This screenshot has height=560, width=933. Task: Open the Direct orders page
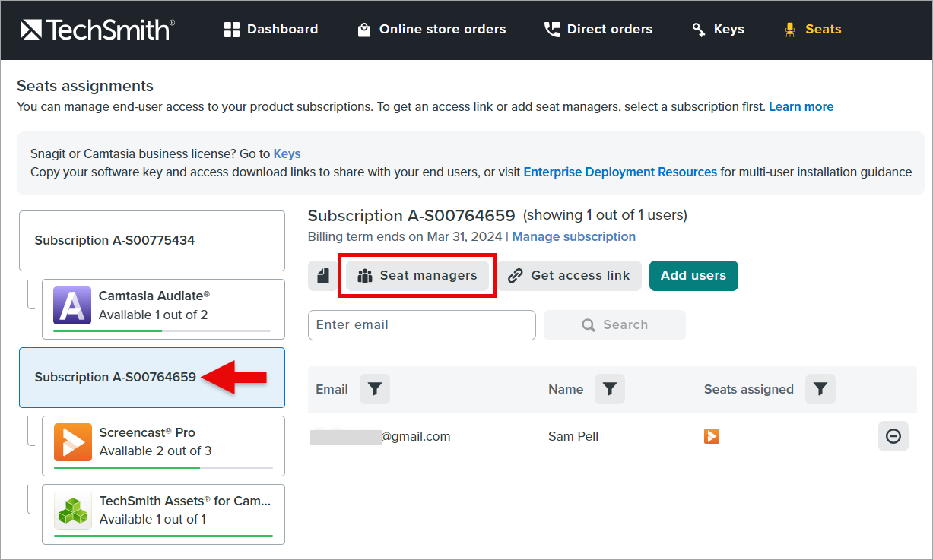coord(598,30)
